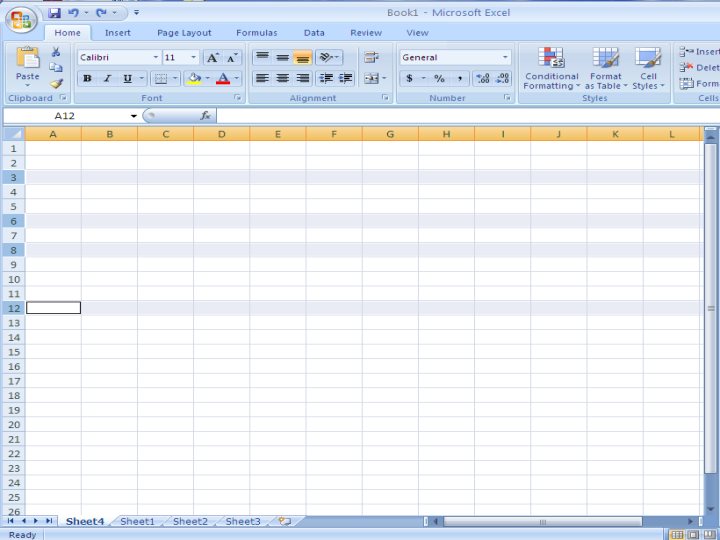
Task: Toggle Top Align vertical alignment
Action: tap(262, 57)
